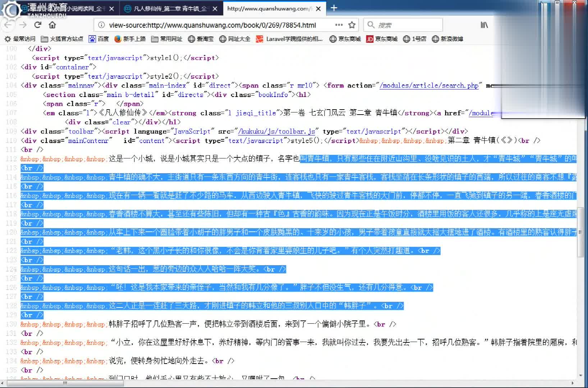Open a new tab with the plus button
Viewport: 588px width, 388px height.
[334, 8]
